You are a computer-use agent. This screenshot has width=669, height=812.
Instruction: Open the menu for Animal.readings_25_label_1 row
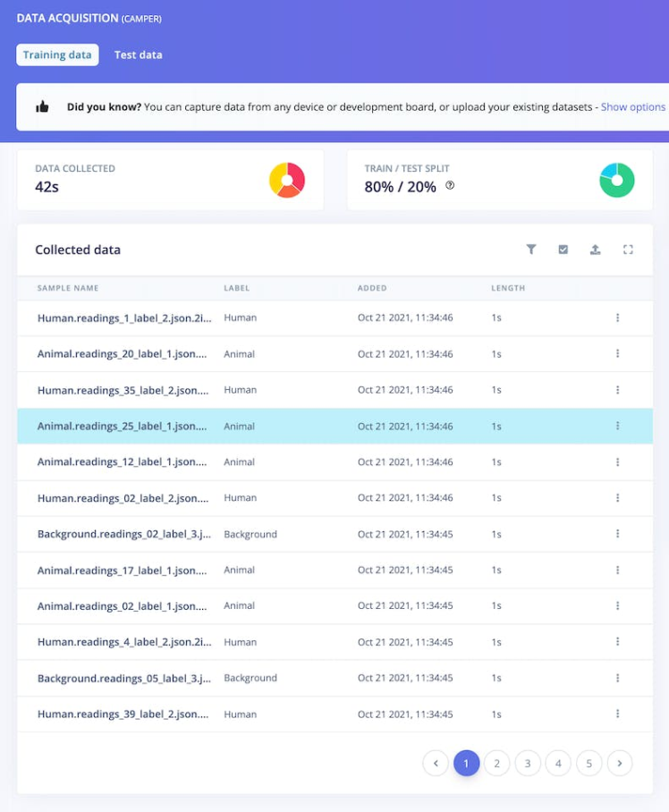coord(618,426)
